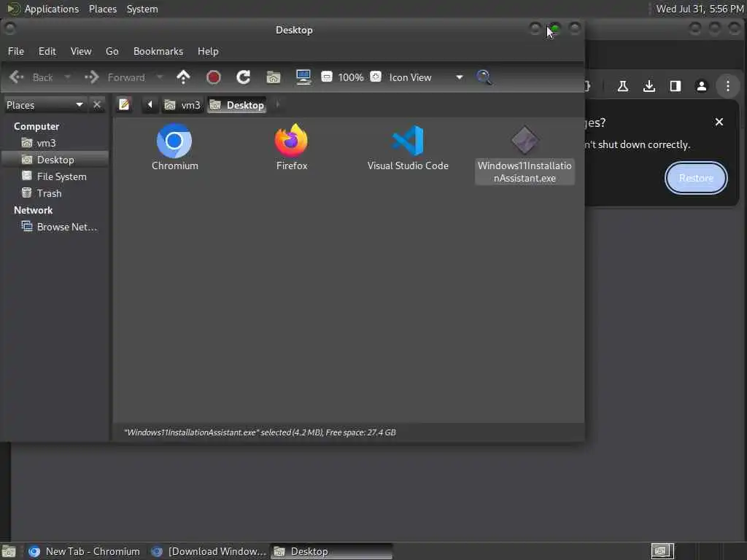This screenshot has height=560, width=747.
Task: Open Browse Network in the sidebar
Action: pos(55,227)
